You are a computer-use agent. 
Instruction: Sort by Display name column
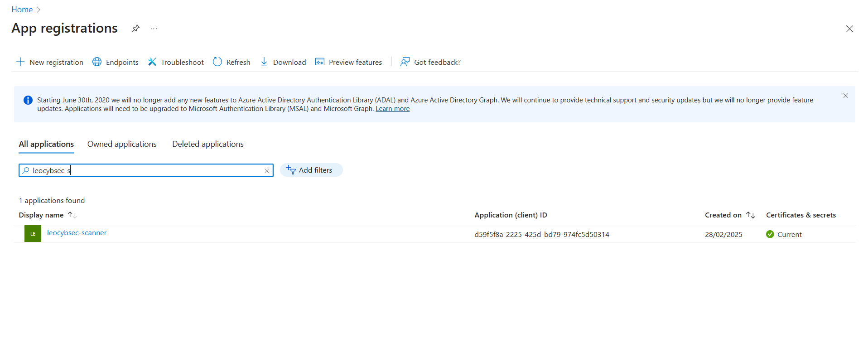point(48,215)
